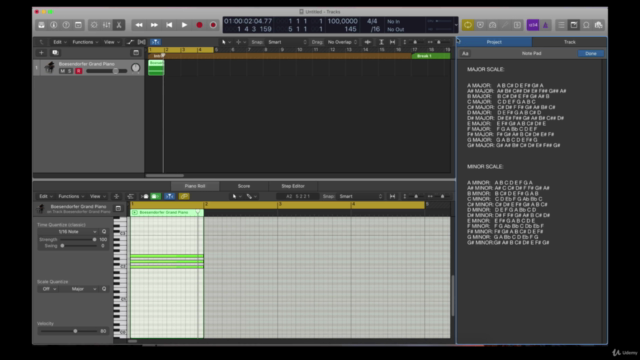Open the Library from the control bar
640x360 pixels.
click(x=41, y=25)
